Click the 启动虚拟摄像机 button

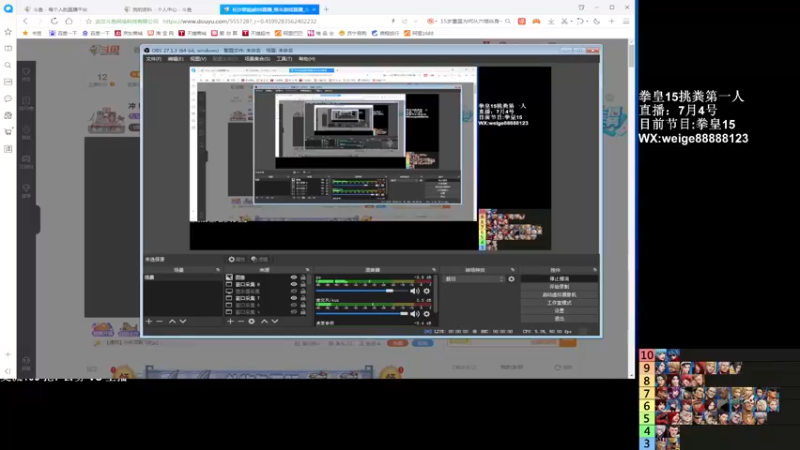point(559,295)
